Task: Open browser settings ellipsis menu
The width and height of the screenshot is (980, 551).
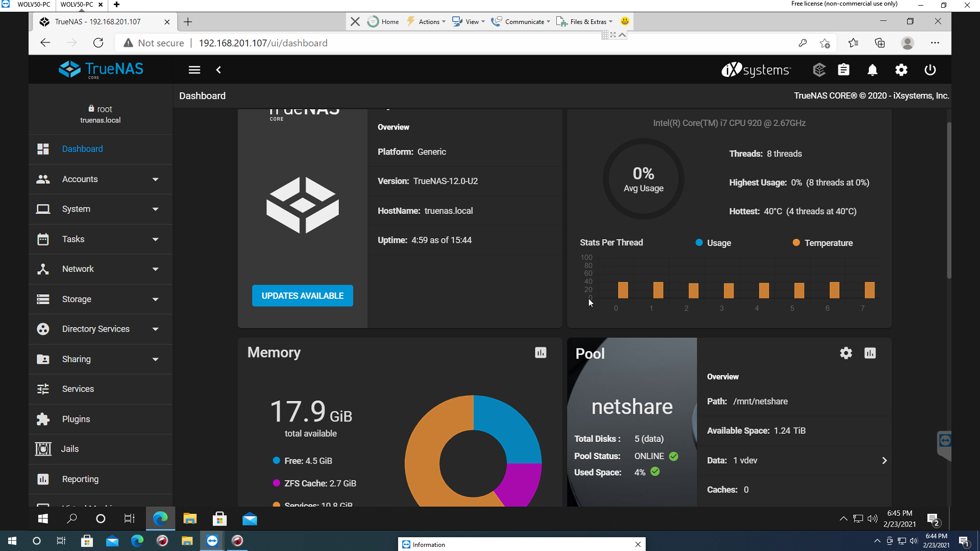Action: (935, 43)
